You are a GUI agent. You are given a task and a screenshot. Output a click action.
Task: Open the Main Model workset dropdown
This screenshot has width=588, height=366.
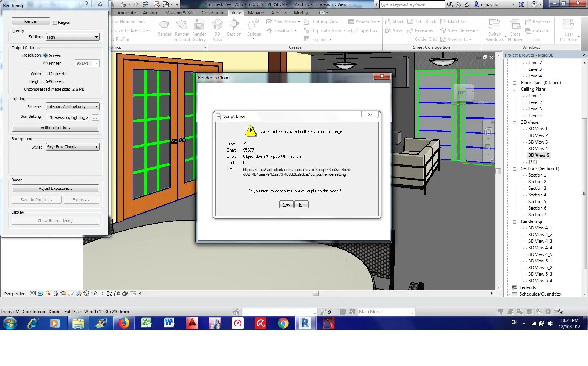[386, 312]
